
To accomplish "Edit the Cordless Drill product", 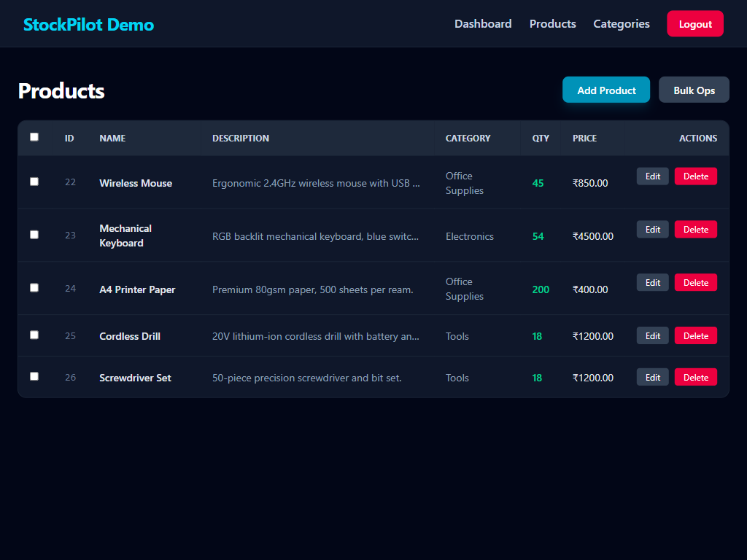I will [x=653, y=335].
